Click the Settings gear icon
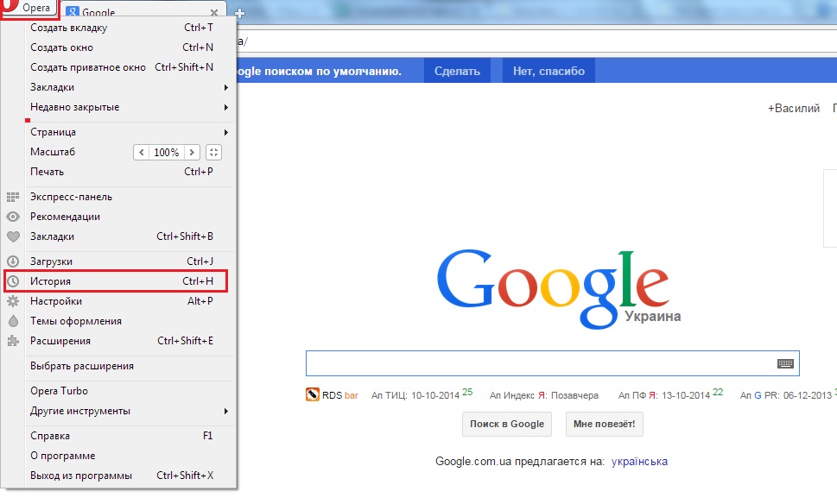Viewport: 837px width, 504px height. pyautogui.click(x=13, y=301)
